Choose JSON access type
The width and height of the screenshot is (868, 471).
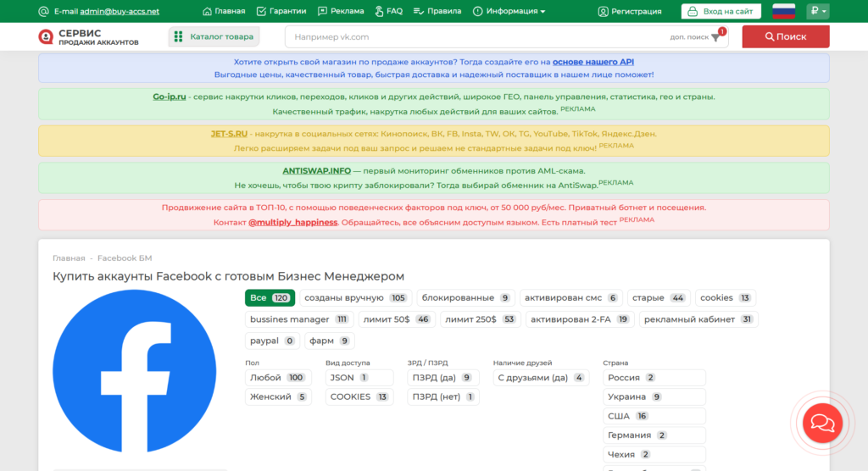359,378
